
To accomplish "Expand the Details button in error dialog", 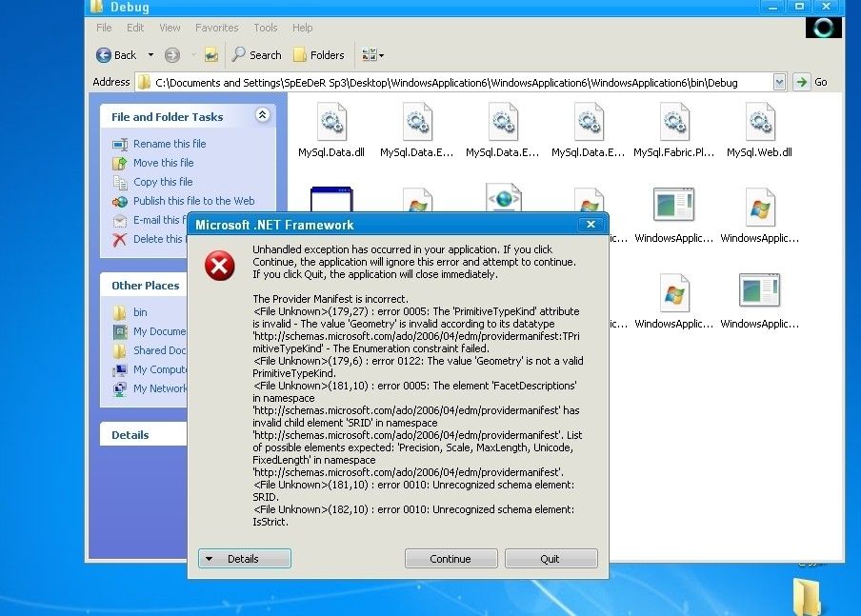I will (244, 559).
